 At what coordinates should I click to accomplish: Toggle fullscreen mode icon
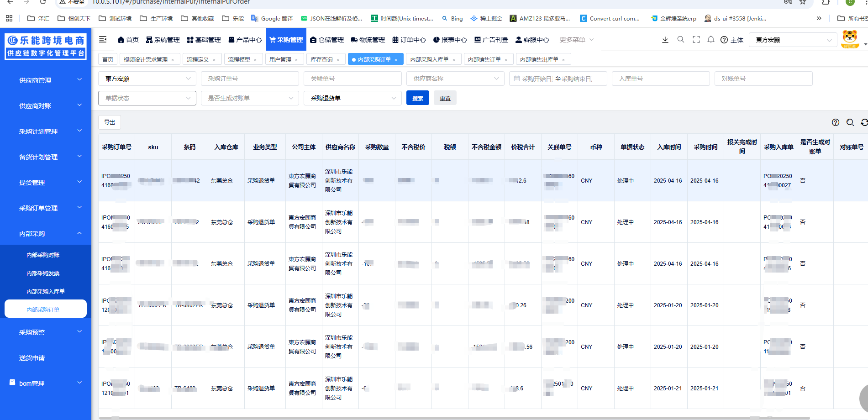[696, 40]
